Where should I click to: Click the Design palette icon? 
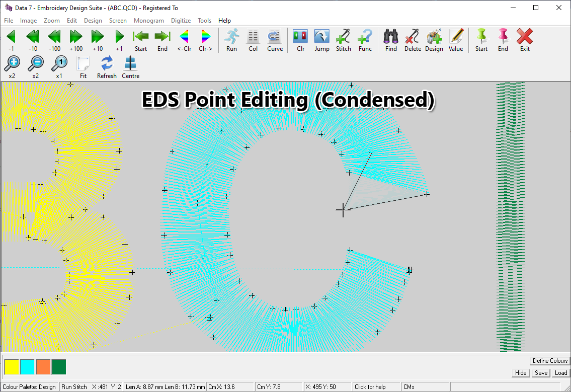pos(434,40)
